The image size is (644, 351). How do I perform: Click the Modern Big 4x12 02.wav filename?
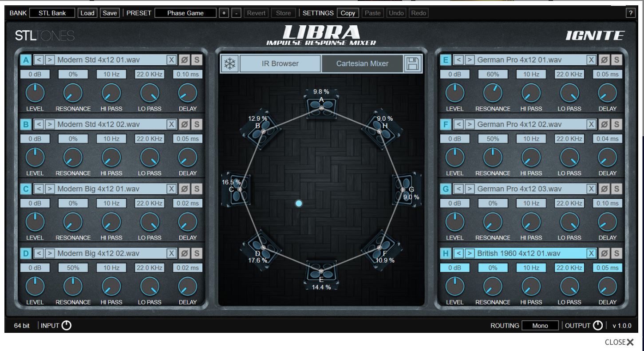(98, 253)
